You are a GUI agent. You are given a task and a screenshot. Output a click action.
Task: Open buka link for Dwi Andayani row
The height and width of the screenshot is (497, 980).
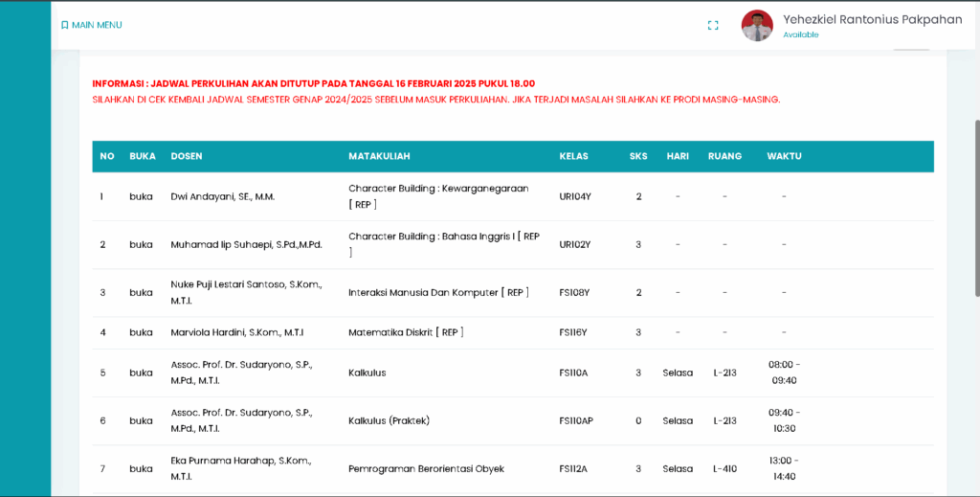(141, 196)
